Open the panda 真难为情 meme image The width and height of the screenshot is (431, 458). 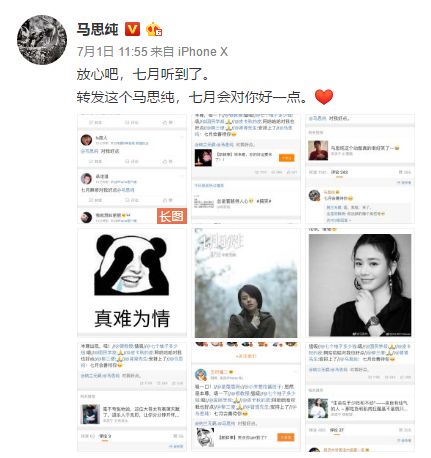point(132,283)
